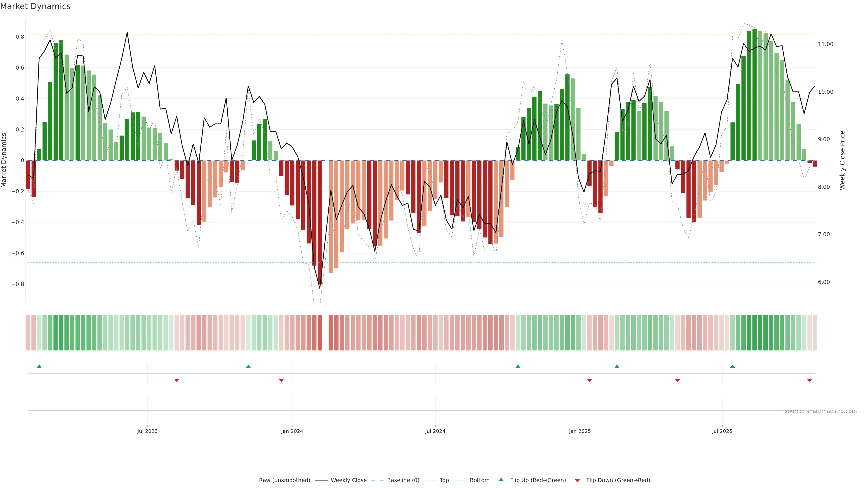The width and height of the screenshot is (868, 488).
Task: Toggle the Weekly Close legend entry
Action: (348, 480)
